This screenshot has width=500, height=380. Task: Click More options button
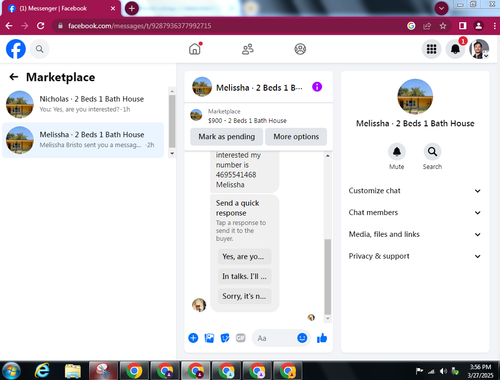[x=296, y=137]
